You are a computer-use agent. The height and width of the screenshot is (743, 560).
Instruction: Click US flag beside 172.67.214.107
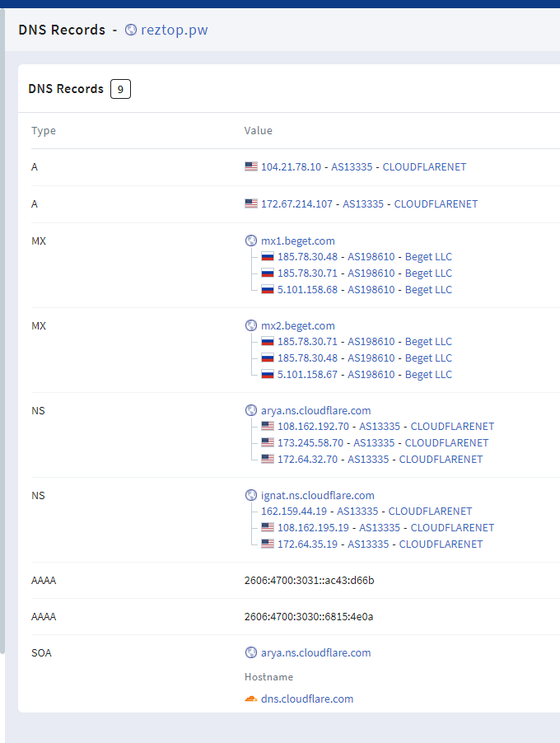[x=251, y=203]
